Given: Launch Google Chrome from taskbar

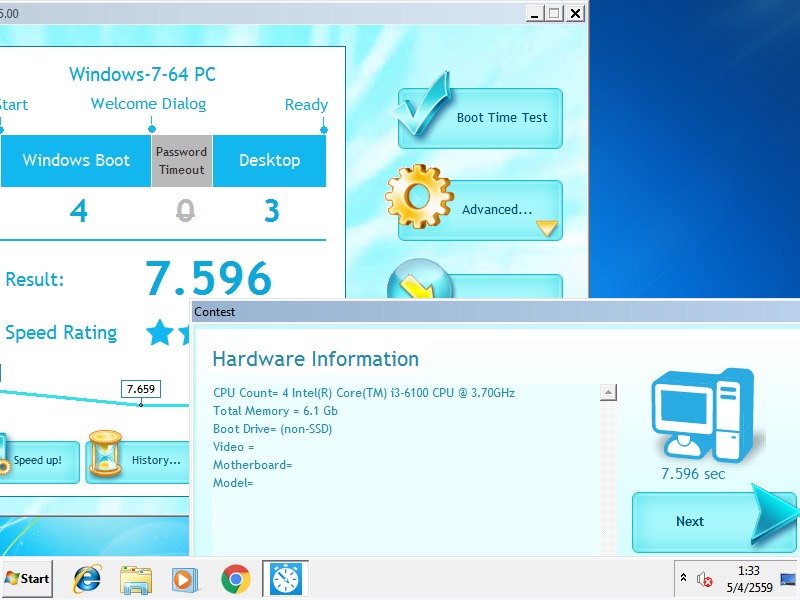Looking at the screenshot, I should click(x=235, y=579).
